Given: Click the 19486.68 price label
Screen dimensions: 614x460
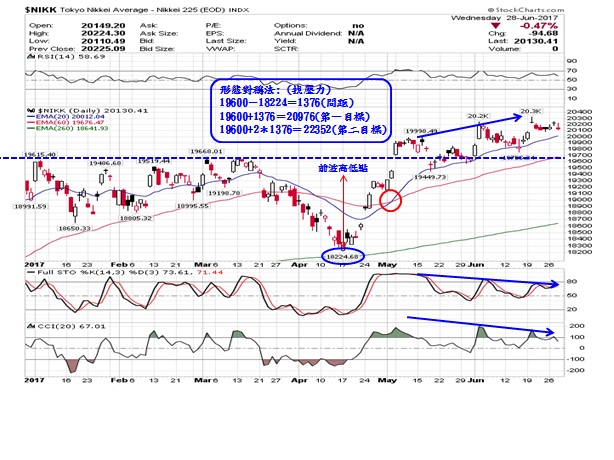Looking at the screenshot, I should pyautogui.click(x=105, y=163).
